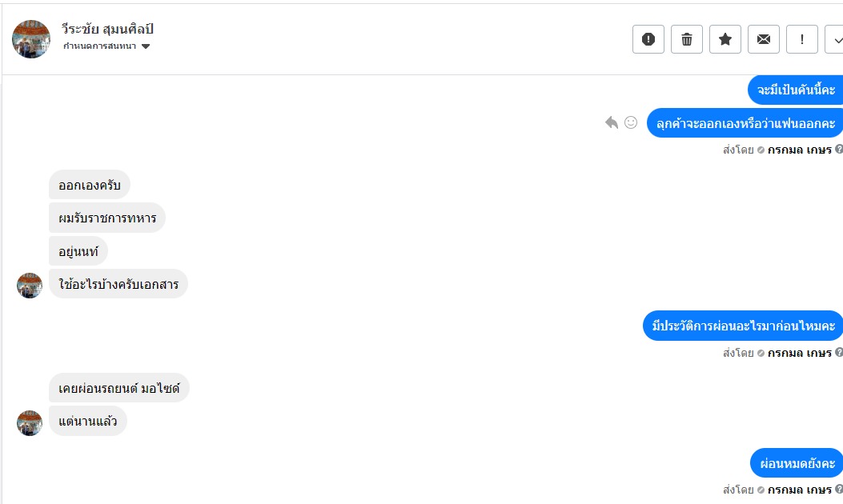The image size is (843, 504).
Task: Select the 'ใช้อะไรบ้างครับเอกสาร' message bubble
Action: 118,284
